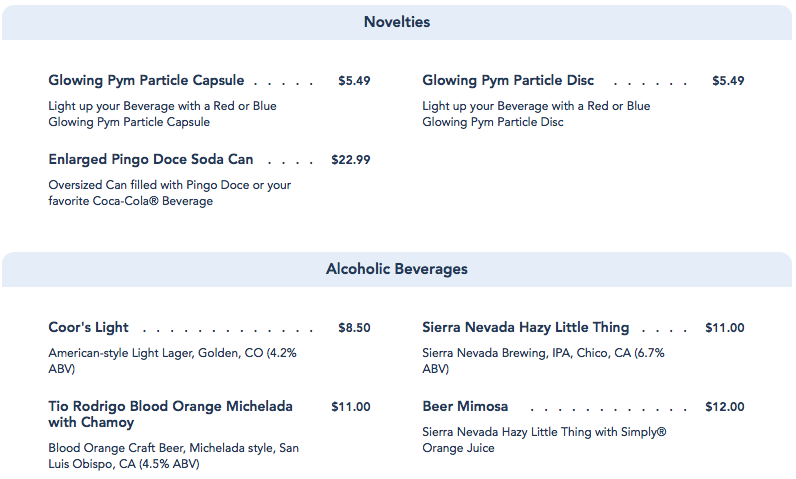This screenshot has height=479, width=796.
Task: Click the $12.00 Beer Mimosa price
Action: tap(724, 407)
